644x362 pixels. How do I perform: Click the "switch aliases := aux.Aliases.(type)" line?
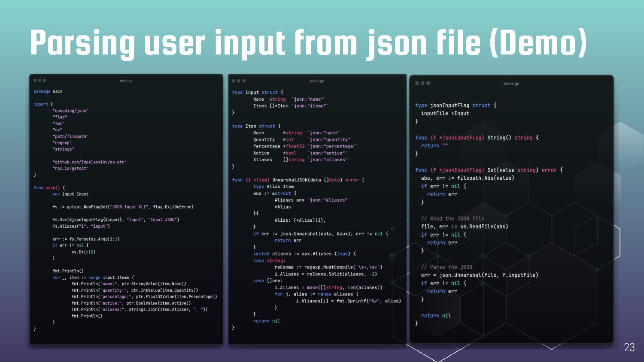coord(304,254)
